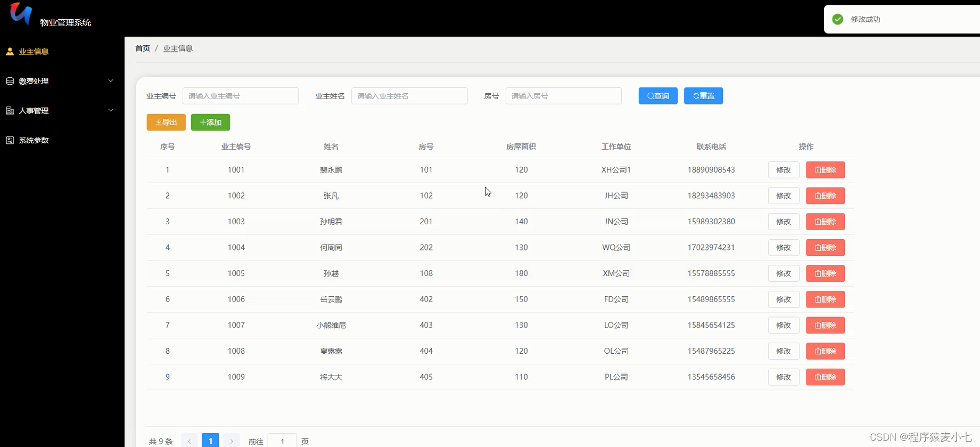Viewport: 980px width, 447px height.
Task: Expand the 缴费处理 submenu arrow
Action: (111, 81)
